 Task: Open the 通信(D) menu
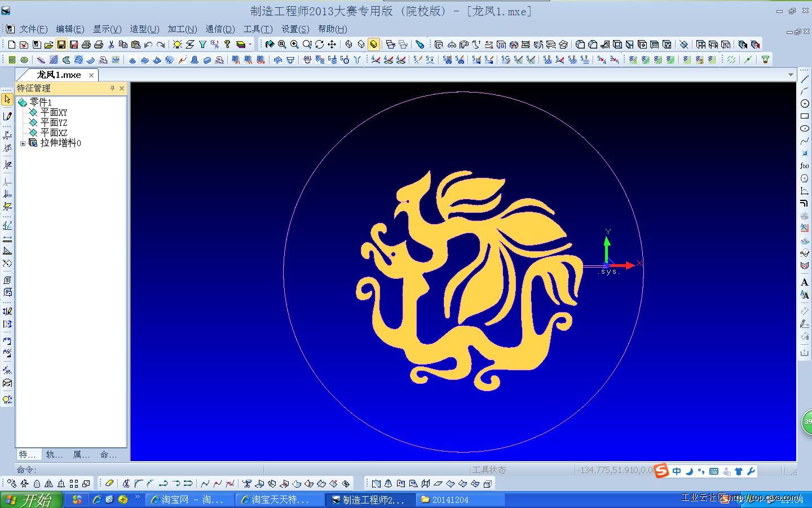pyautogui.click(x=220, y=29)
